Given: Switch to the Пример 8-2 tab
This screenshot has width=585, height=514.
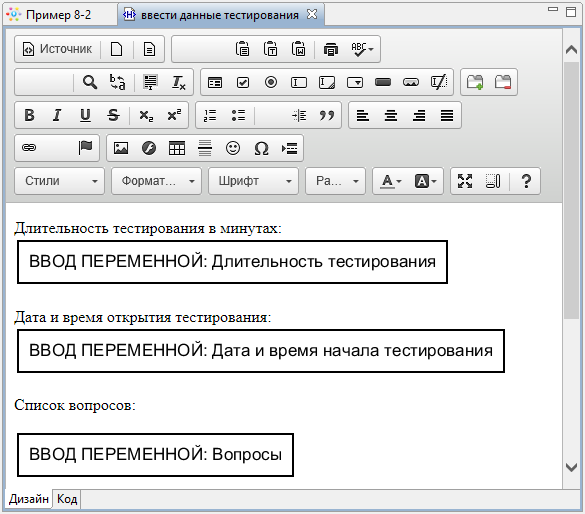Looking at the screenshot, I should point(58,15).
